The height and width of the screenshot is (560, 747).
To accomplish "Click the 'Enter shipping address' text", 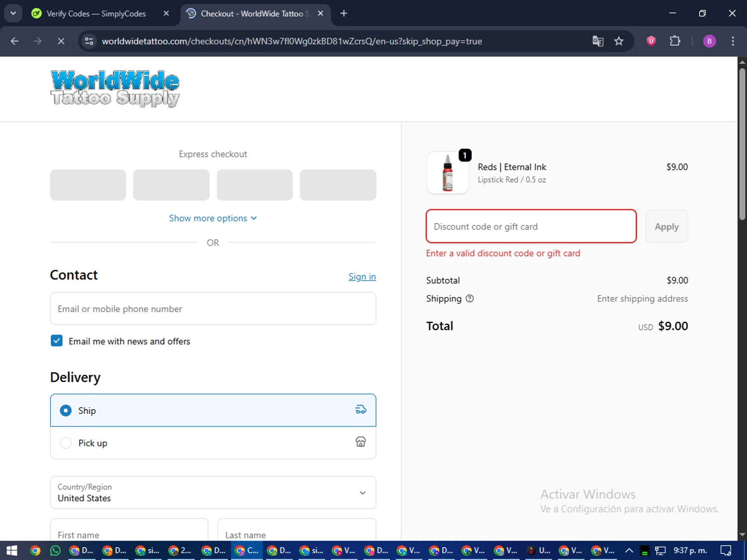I will click(x=642, y=299).
